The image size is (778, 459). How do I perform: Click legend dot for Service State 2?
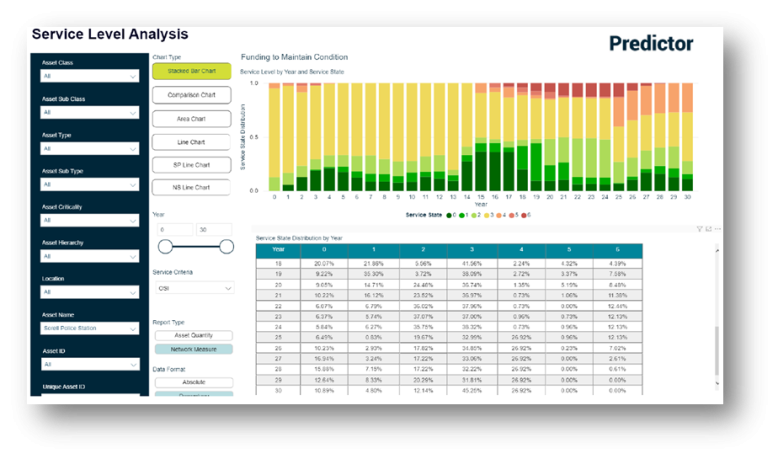[x=474, y=215]
